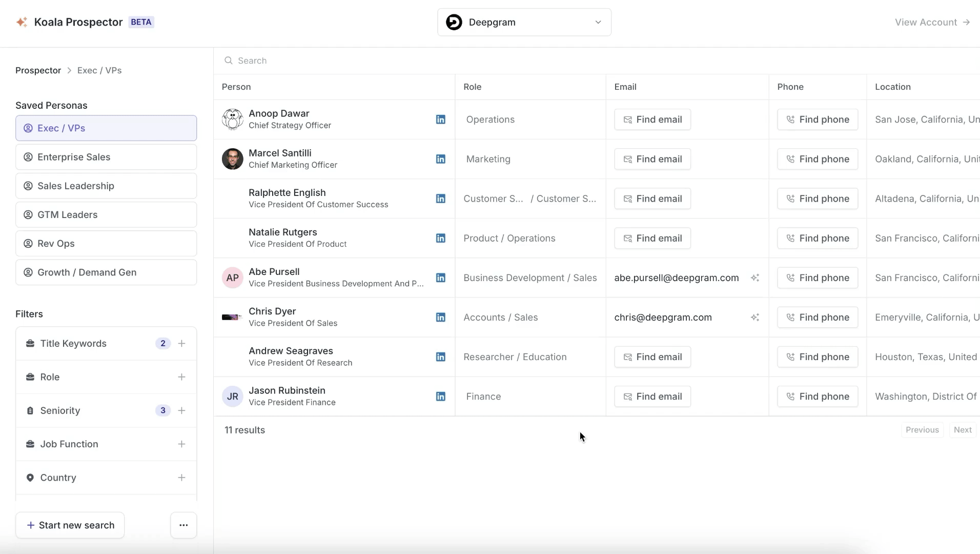Open Chris Dyer's LinkedIn icon

(x=440, y=318)
